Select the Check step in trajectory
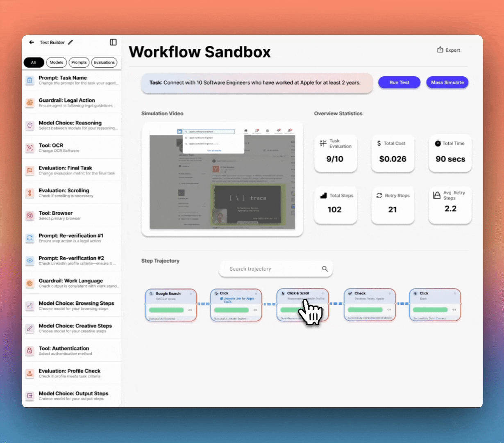The height and width of the screenshot is (443, 504). tap(370, 306)
